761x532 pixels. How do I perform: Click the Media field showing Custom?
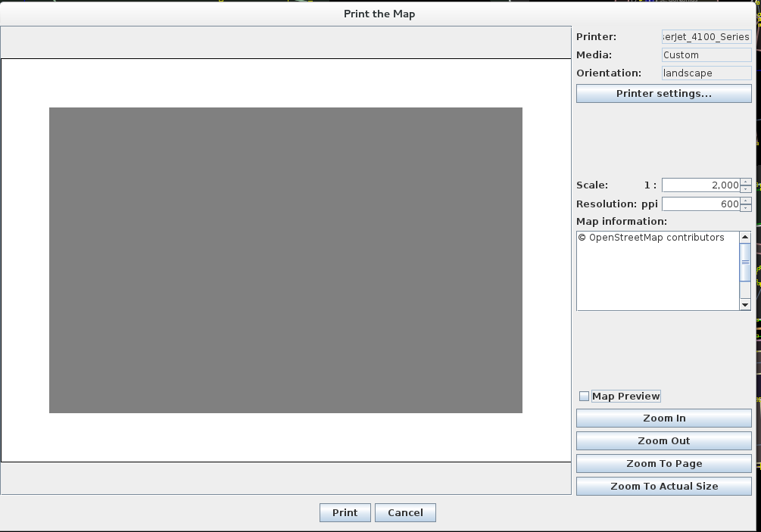(706, 54)
